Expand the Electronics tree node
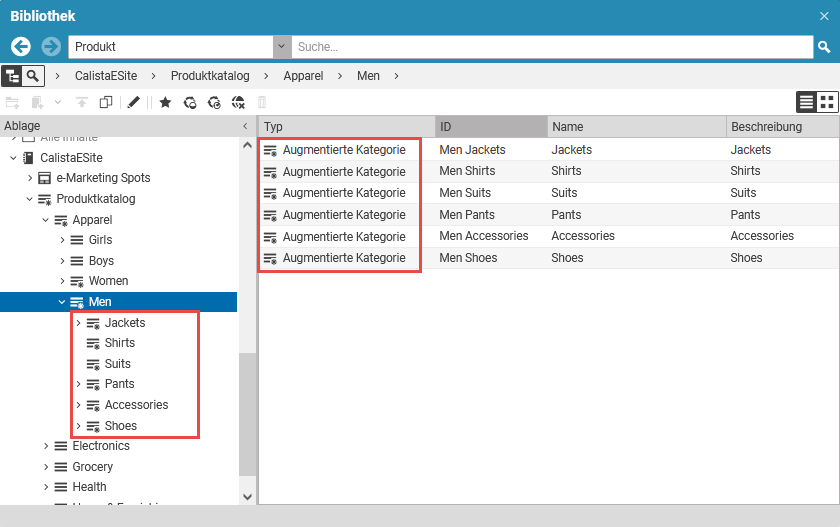 pos(45,446)
